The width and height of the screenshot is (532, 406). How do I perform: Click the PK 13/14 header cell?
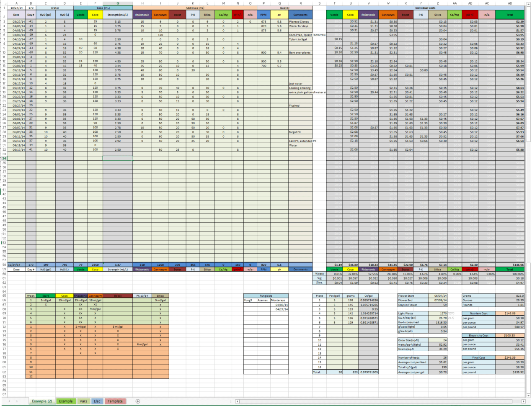[142, 296]
